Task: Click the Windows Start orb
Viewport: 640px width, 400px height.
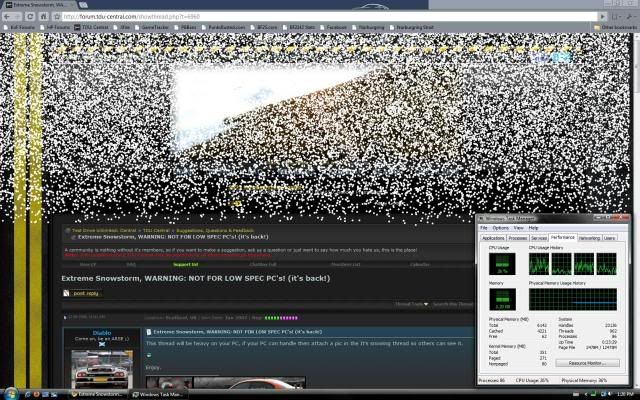Action: click(12, 393)
